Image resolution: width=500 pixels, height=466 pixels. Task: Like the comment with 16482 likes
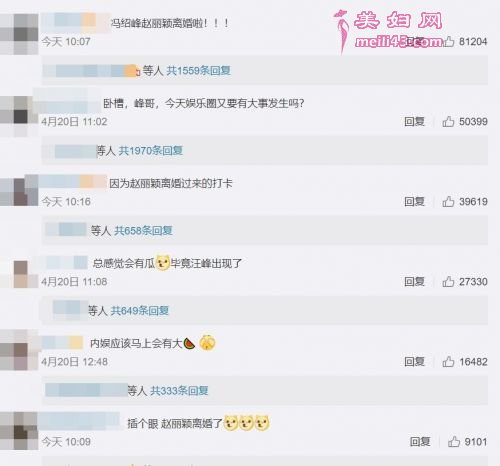pos(448,361)
